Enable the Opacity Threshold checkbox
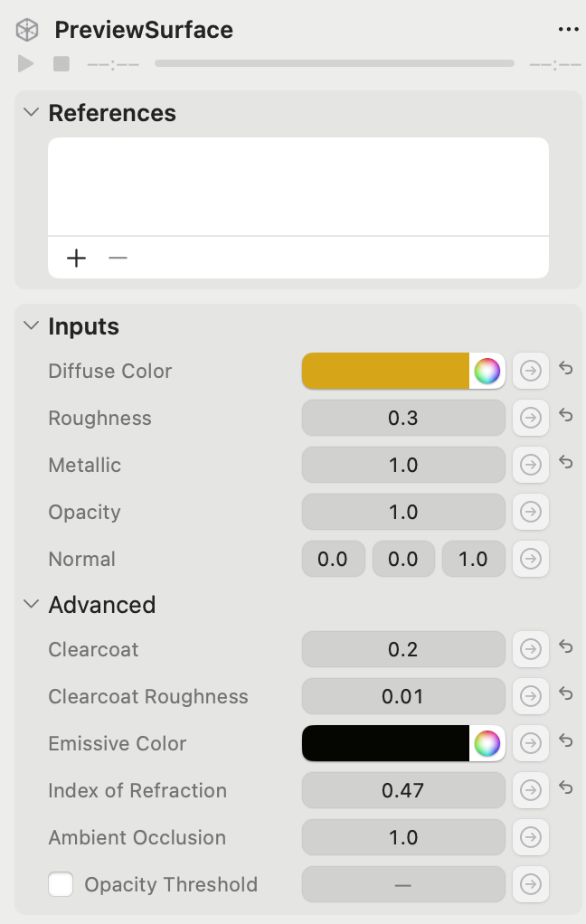 click(x=61, y=884)
